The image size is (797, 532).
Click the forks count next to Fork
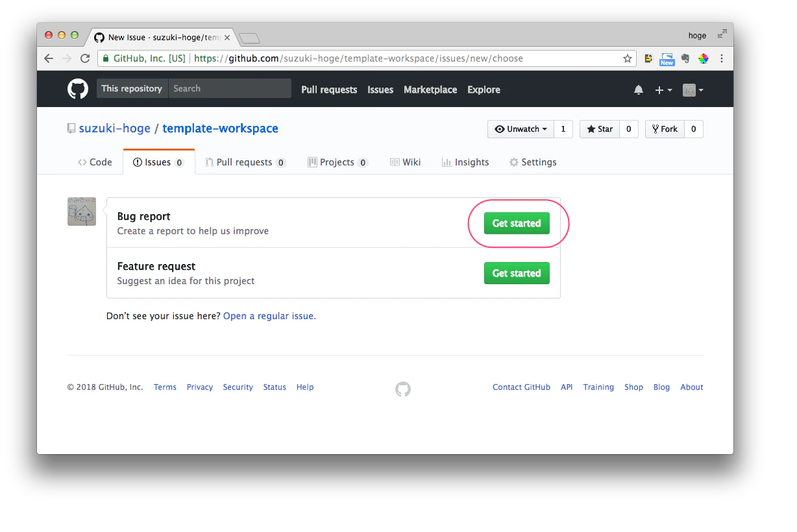(694, 129)
